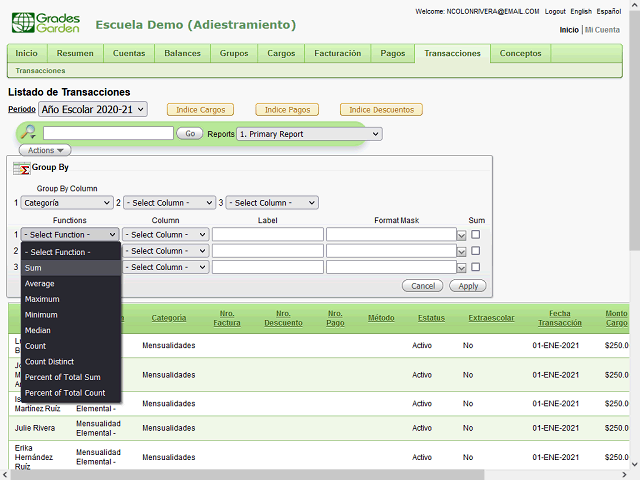This screenshot has width=640, height=480.
Task: Click the Go search button
Action: pos(190,133)
